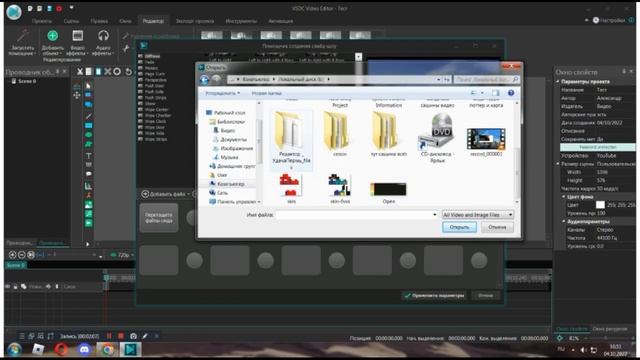640x360 pixels.
Task: Open the file type All Video and Image Files dropdown
Action: click(x=478, y=215)
